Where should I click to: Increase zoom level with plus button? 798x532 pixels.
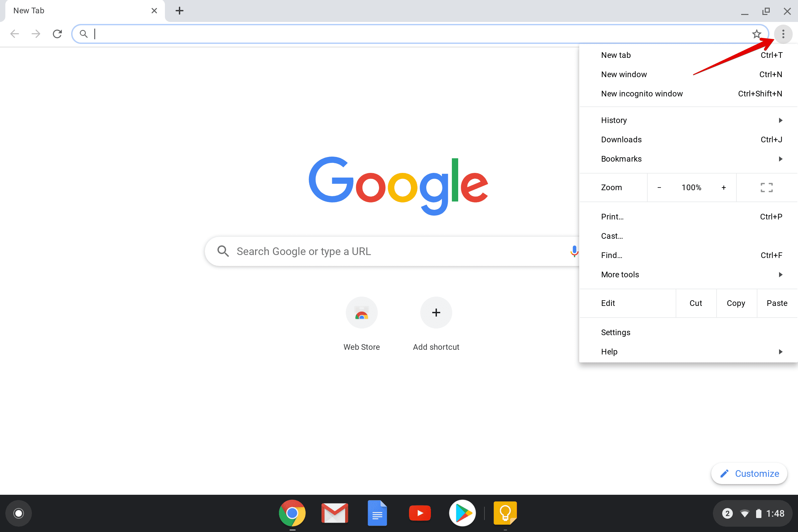[724, 188]
